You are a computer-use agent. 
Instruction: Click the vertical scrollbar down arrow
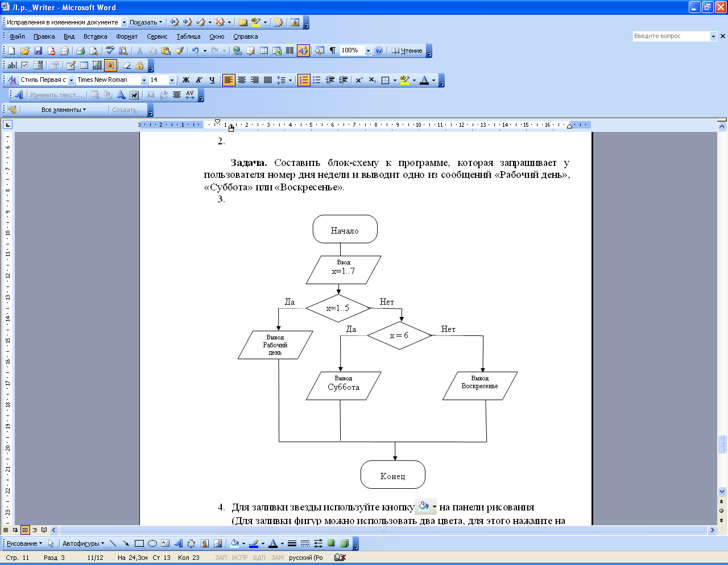click(x=722, y=491)
